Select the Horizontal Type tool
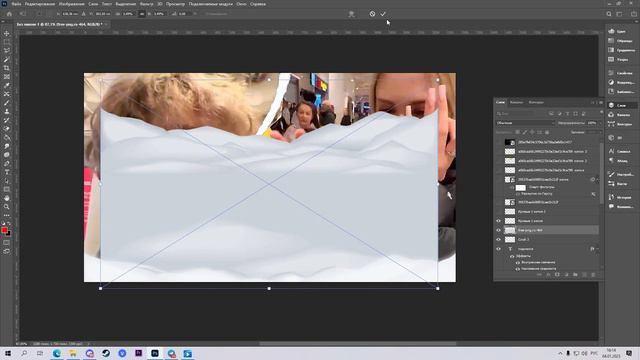Image resolution: width=640 pixels, height=360 pixels. (7, 172)
